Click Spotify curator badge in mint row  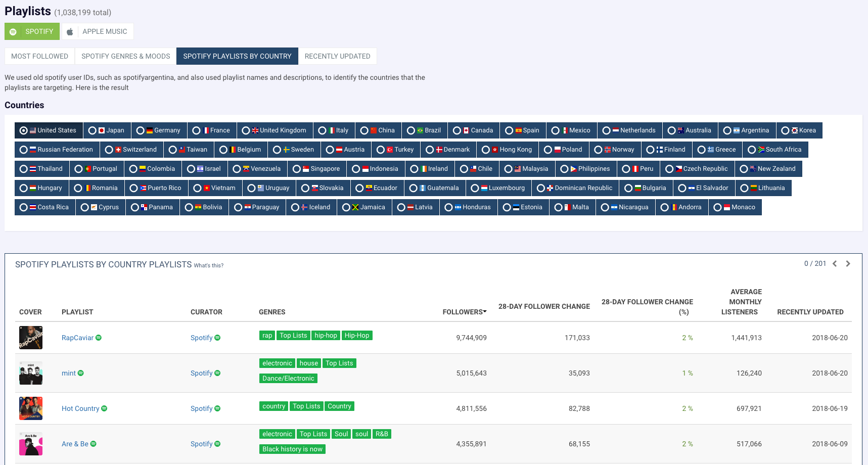pos(217,373)
